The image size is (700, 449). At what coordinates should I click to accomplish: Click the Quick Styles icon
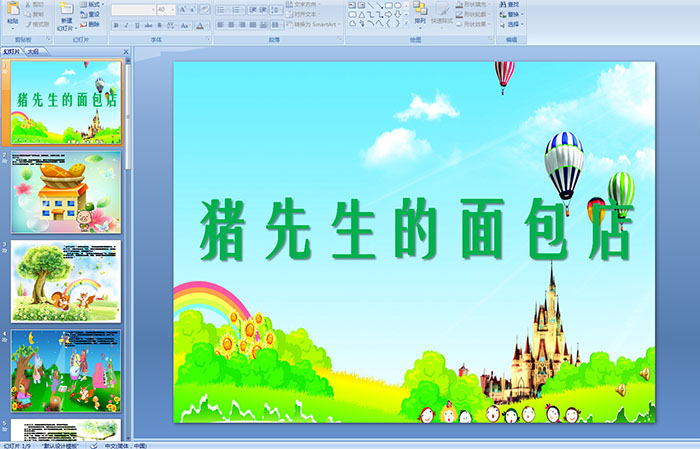(x=443, y=12)
